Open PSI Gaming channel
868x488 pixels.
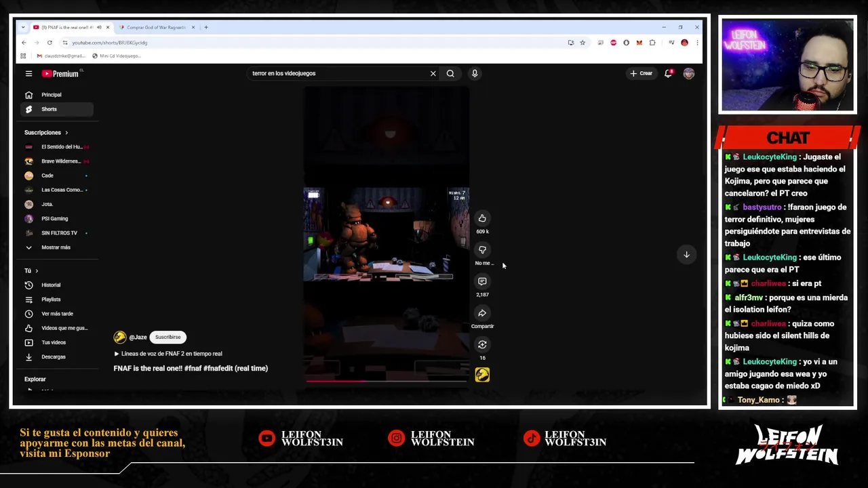click(57, 219)
